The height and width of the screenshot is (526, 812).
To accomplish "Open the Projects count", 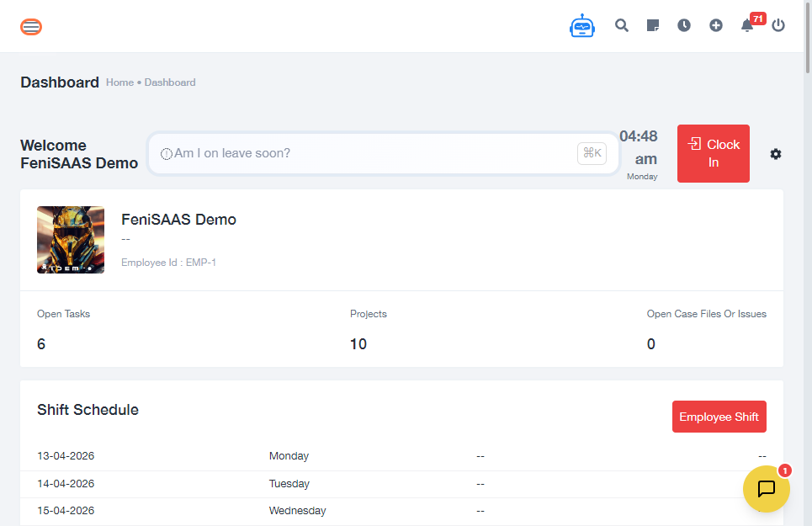I will (358, 344).
